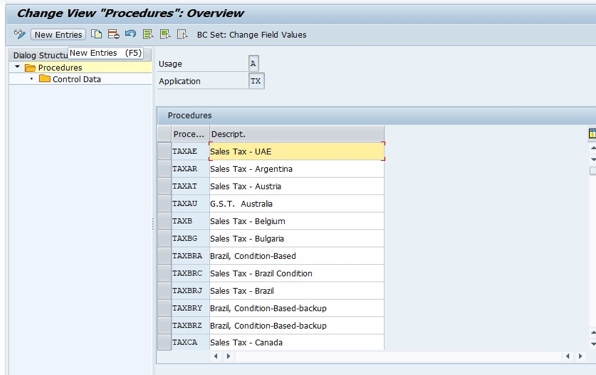Select row marker for TAXAU
This screenshot has height=375, width=596.
165,204
